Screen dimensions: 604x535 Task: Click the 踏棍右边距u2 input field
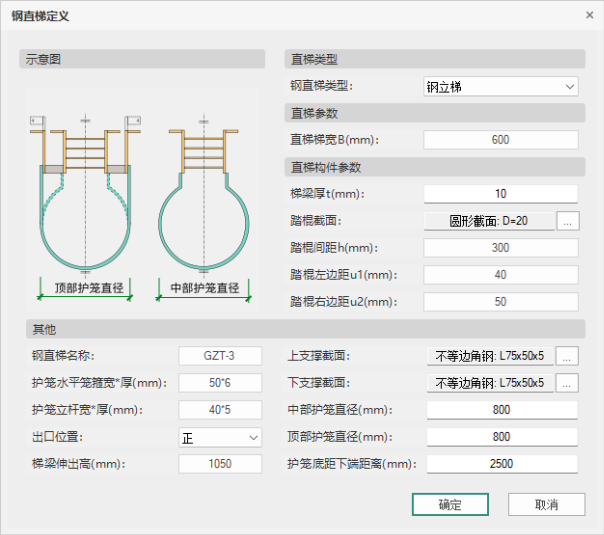(x=500, y=301)
